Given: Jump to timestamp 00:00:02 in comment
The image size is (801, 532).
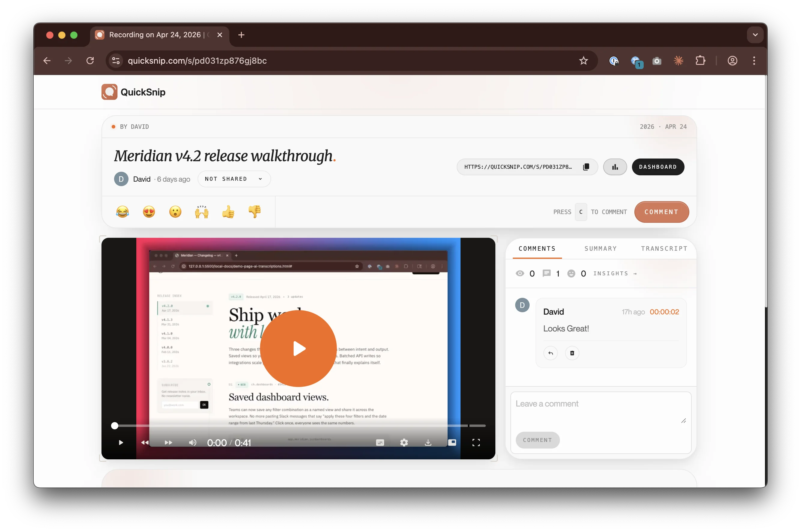Looking at the screenshot, I should tap(664, 312).
